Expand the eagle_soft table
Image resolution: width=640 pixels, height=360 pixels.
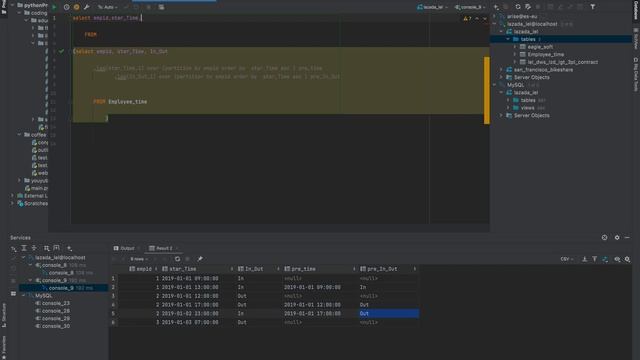(515, 47)
